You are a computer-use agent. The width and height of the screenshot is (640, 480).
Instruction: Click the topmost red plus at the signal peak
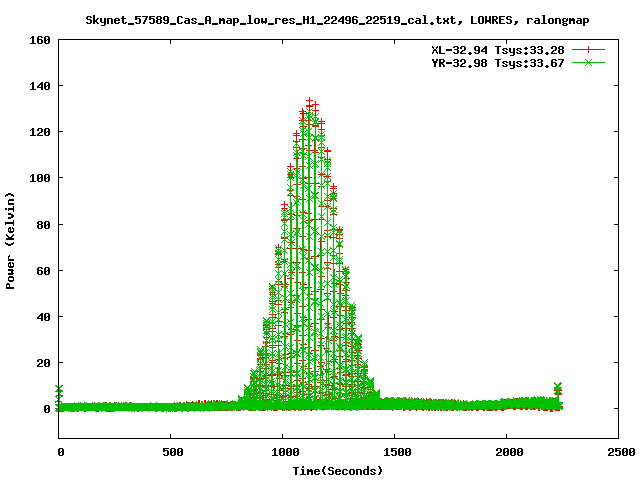tap(309, 101)
